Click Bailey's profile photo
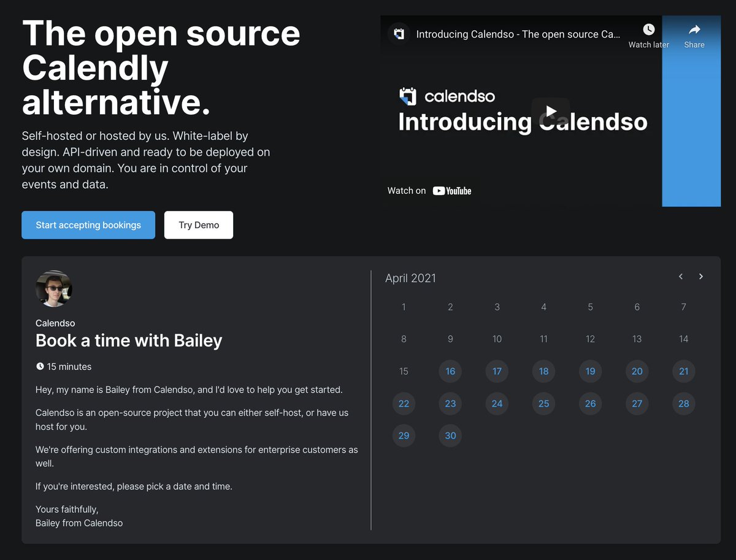The width and height of the screenshot is (736, 560). [x=54, y=289]
